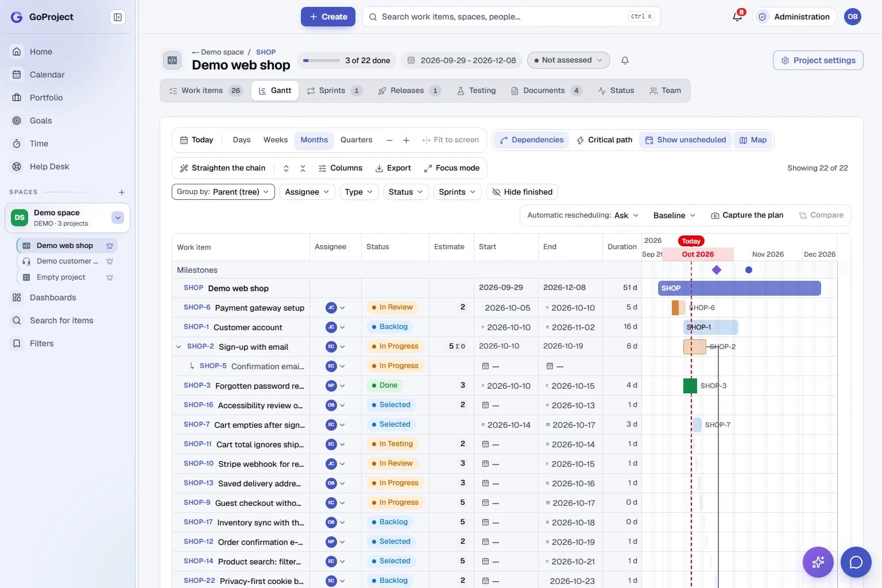882x588 pixels.
Task: Click the SHOP-3 green Gantt bar
Action: click(690, 386)
